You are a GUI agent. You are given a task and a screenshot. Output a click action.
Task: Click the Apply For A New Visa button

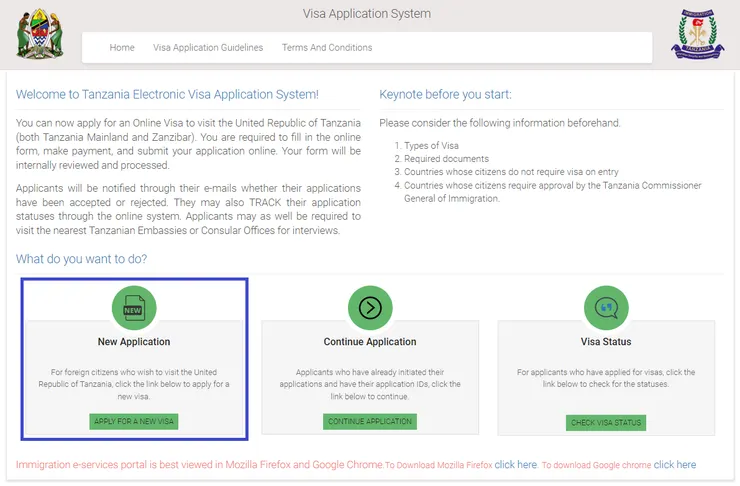click(x=134, y=421)
